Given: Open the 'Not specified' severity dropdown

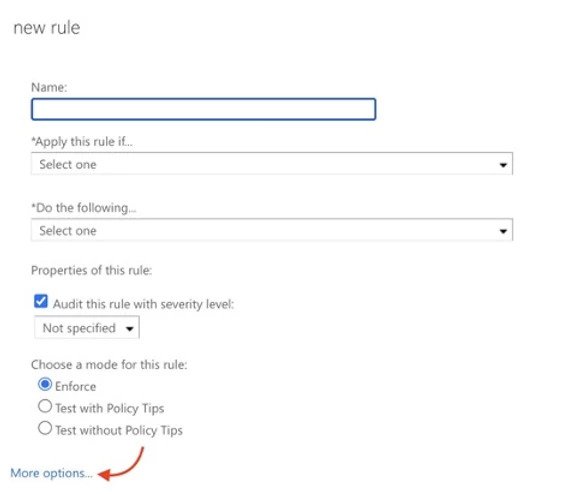Looking at the screenshot, I should click(87, 327).
